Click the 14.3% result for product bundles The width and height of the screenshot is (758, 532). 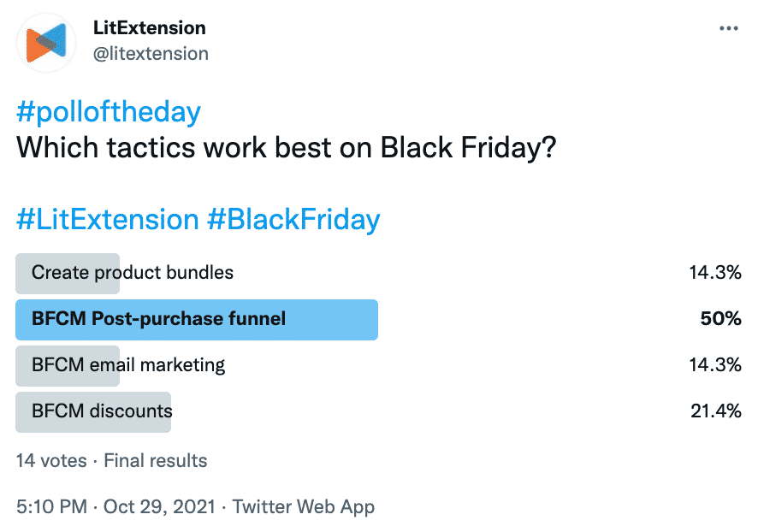coord(715,273)
